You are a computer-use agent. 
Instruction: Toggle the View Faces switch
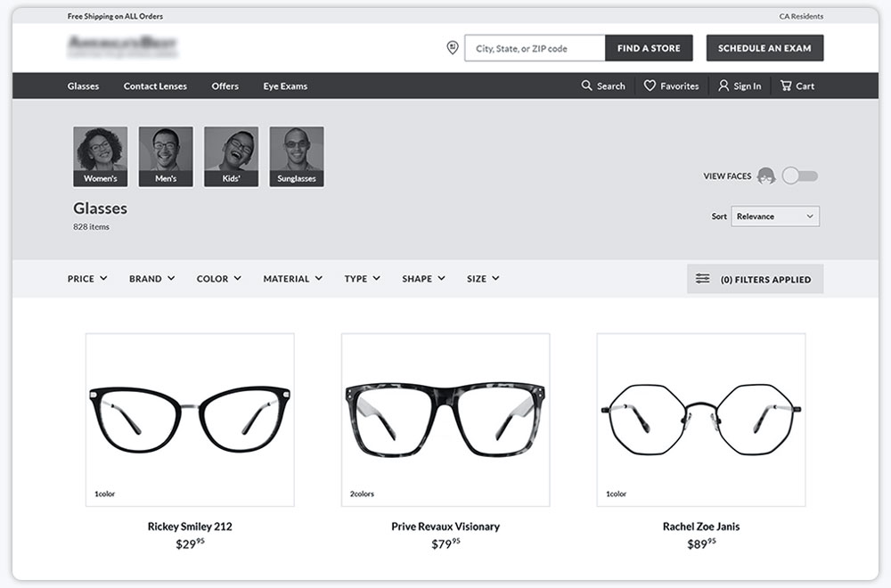pyautogui.click(x=799, y=176)
